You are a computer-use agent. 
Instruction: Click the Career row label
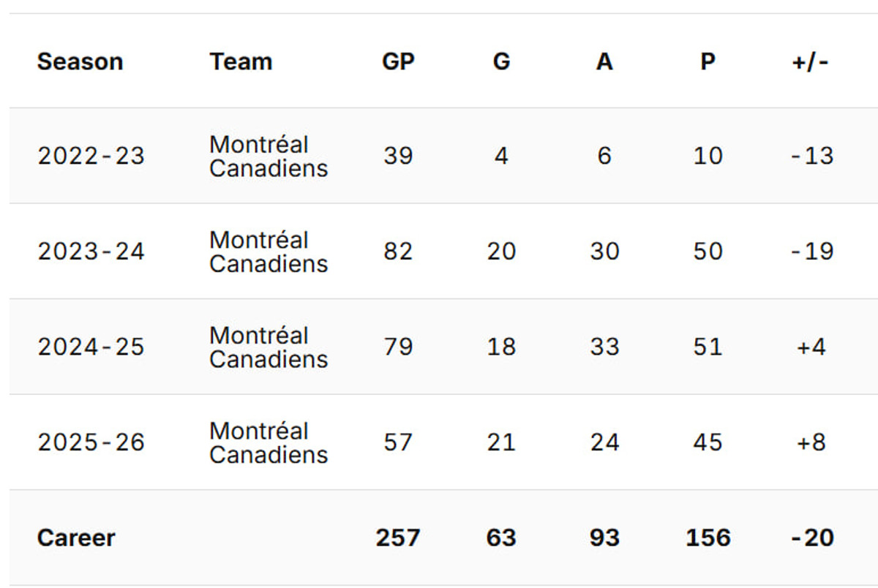76,538
